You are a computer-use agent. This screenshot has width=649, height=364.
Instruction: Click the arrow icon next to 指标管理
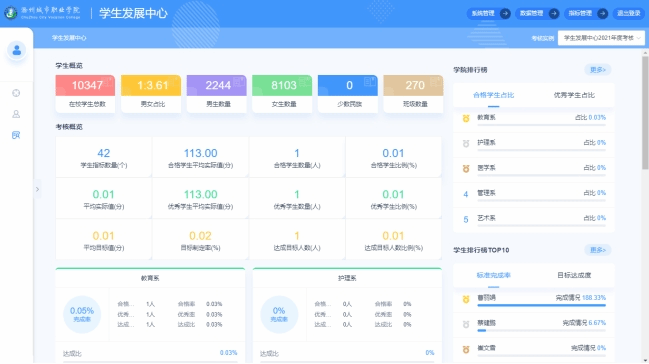point(603,14)
